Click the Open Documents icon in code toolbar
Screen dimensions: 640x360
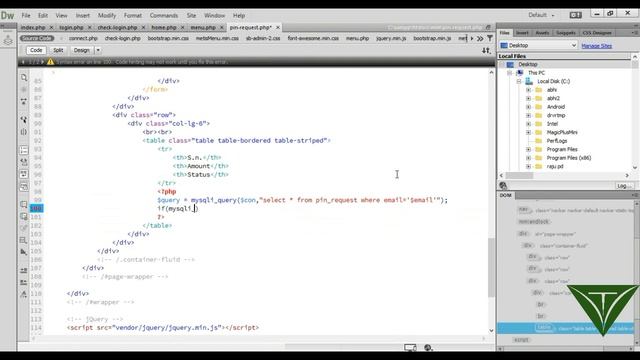click(24, 78)
